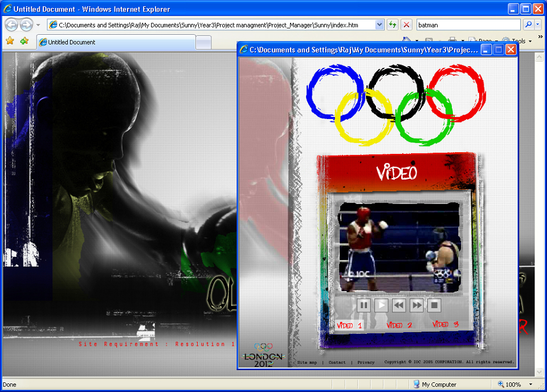Open the search provider dropdown arrow
547x392 pixels.
pos(537,24)
